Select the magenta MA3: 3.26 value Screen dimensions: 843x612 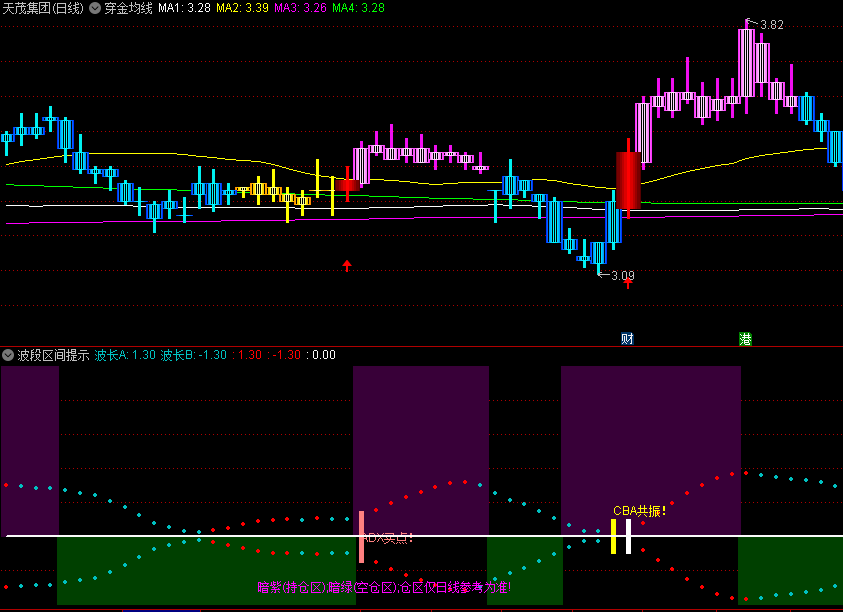pos(301,8)
